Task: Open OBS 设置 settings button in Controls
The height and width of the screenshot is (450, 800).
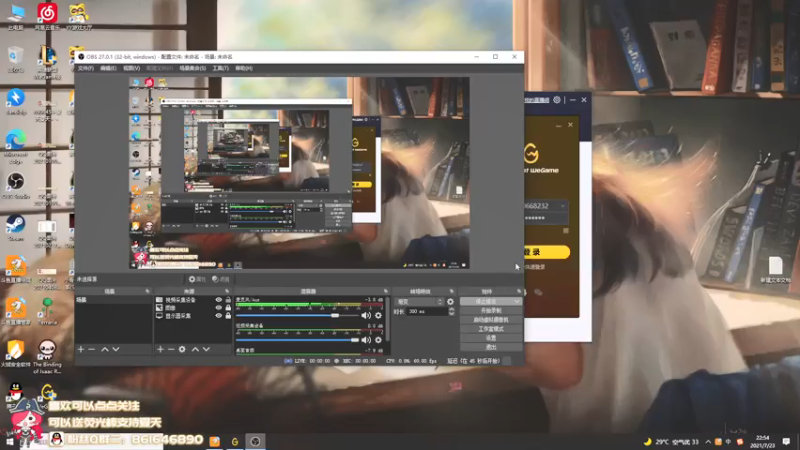Action: tap(491, 338)
